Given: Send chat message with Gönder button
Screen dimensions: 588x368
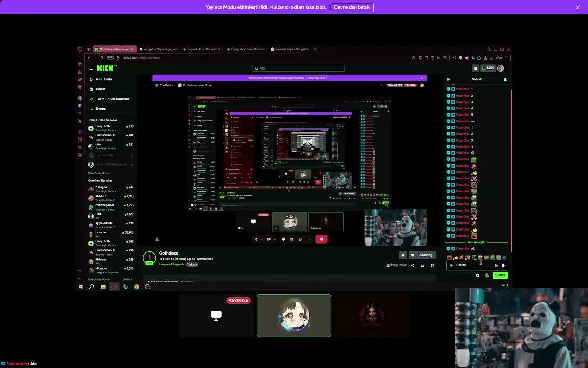Looking at the screenshot, I should [500, 275].
